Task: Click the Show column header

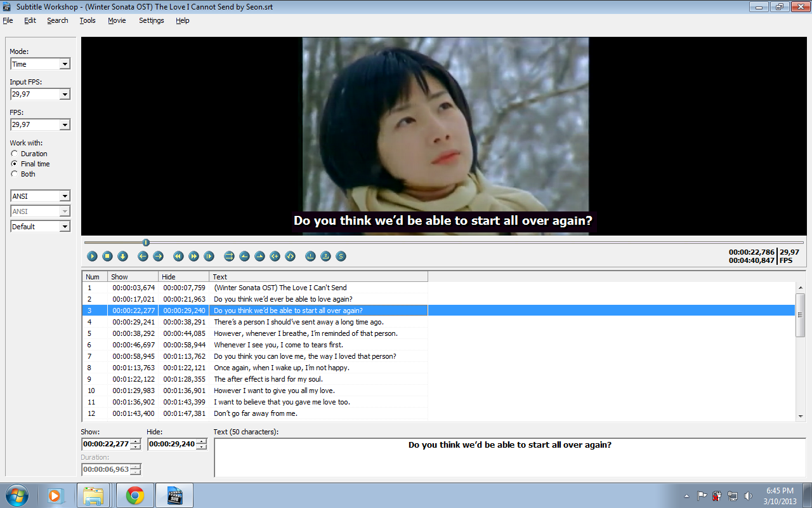Action: point(133,277)
